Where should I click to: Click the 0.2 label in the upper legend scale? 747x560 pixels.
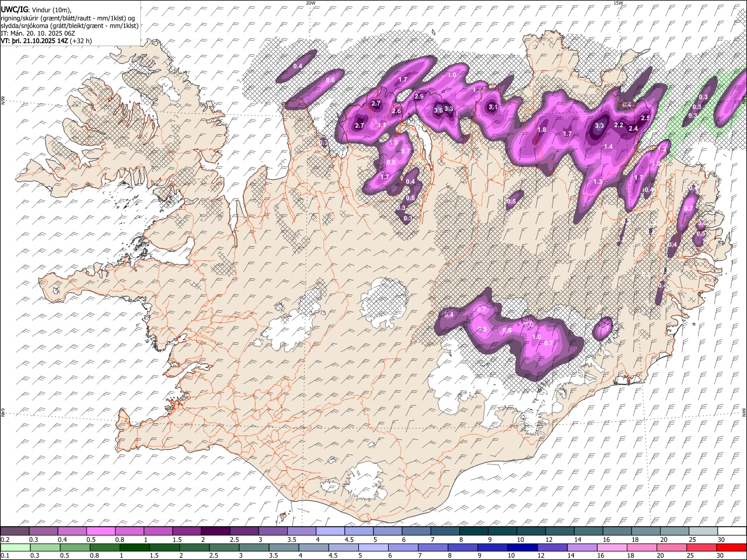tap(5, 540)
